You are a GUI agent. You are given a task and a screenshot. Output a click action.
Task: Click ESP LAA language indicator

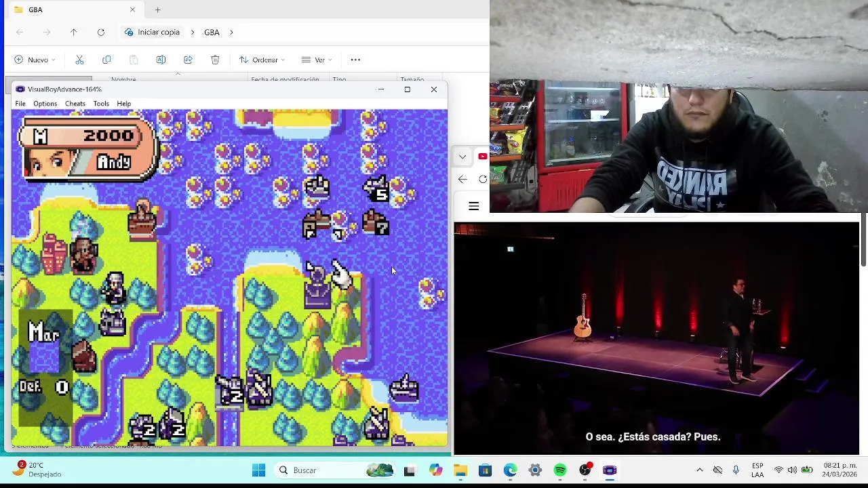(757, 470)
